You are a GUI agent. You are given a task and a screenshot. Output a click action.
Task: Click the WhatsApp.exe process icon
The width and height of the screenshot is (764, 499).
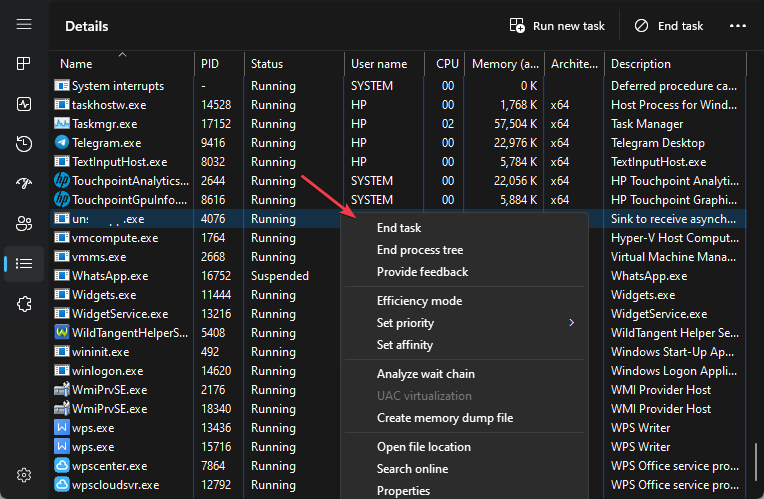pyautogui.click(x=62, y=275)
